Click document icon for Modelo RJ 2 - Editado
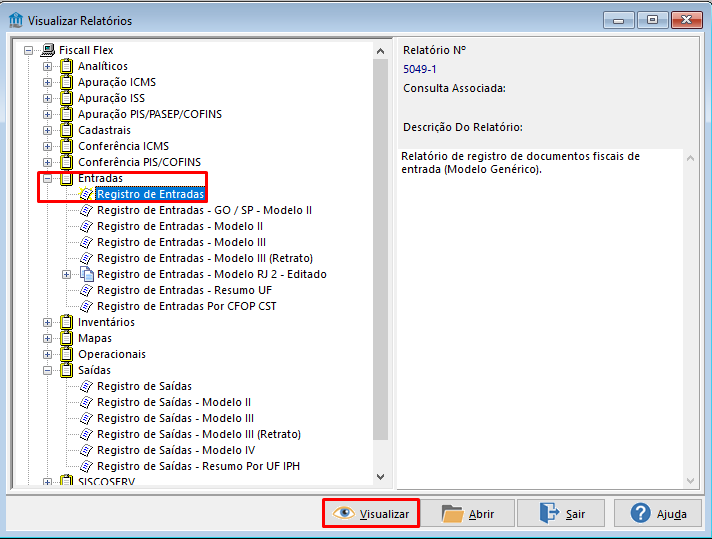 click(86, 274)
